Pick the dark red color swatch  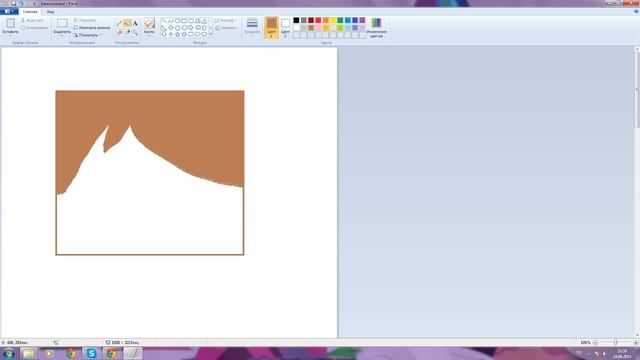coord(311,20)
